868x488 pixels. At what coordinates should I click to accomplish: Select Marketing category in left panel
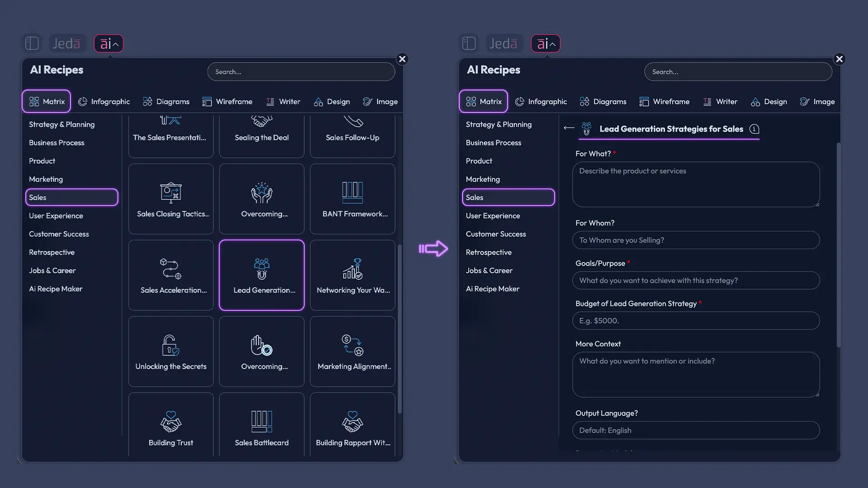tap(46, 179)
